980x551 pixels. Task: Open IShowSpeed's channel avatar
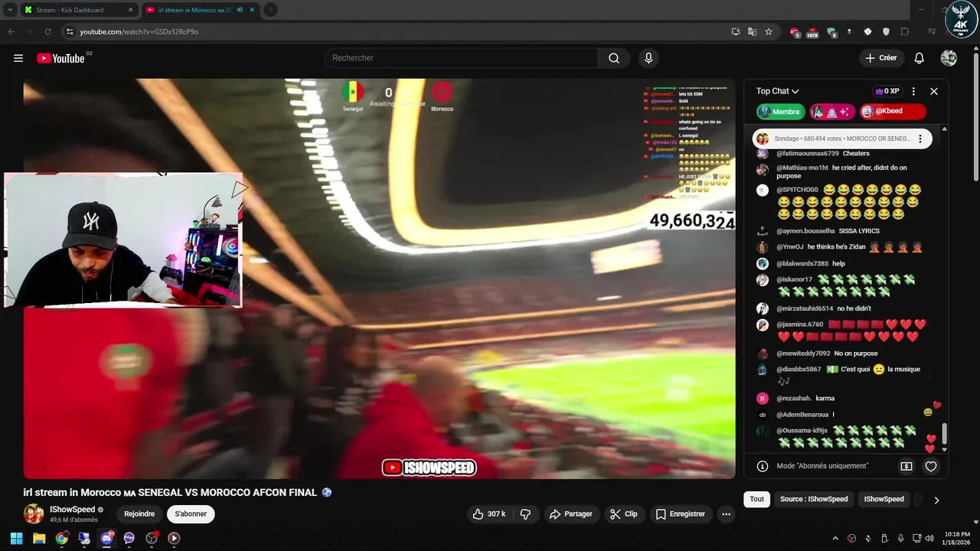tap(34, 514)
